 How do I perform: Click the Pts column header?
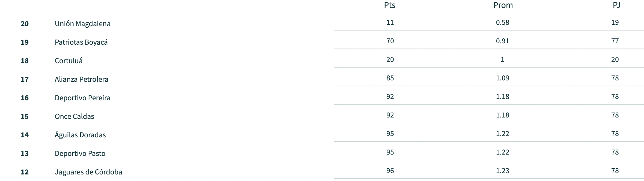(390, 5)
